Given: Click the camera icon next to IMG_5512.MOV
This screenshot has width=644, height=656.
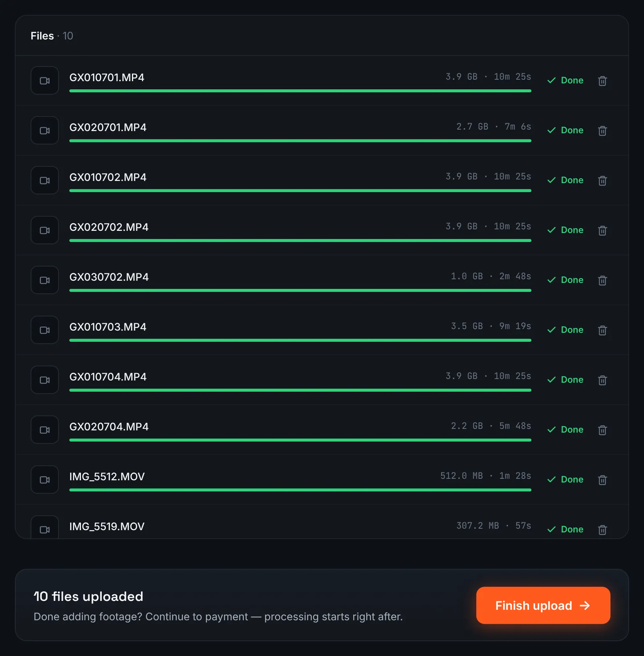Looking at the screenshot, I should click(45, 479).
